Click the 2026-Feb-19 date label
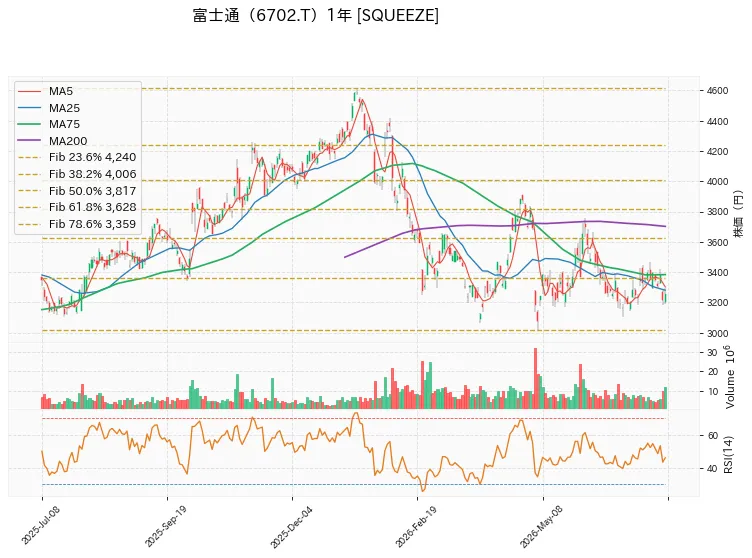 coord(416,526)
